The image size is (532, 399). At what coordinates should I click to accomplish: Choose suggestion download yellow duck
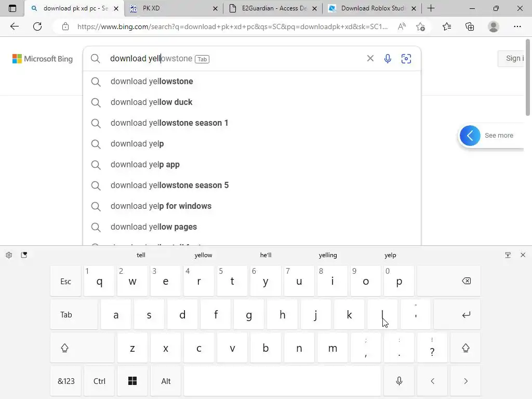click(252, 102)
